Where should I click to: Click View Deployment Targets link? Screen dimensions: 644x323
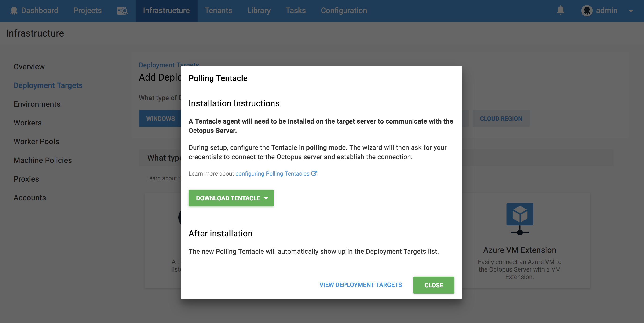point(361,285)
